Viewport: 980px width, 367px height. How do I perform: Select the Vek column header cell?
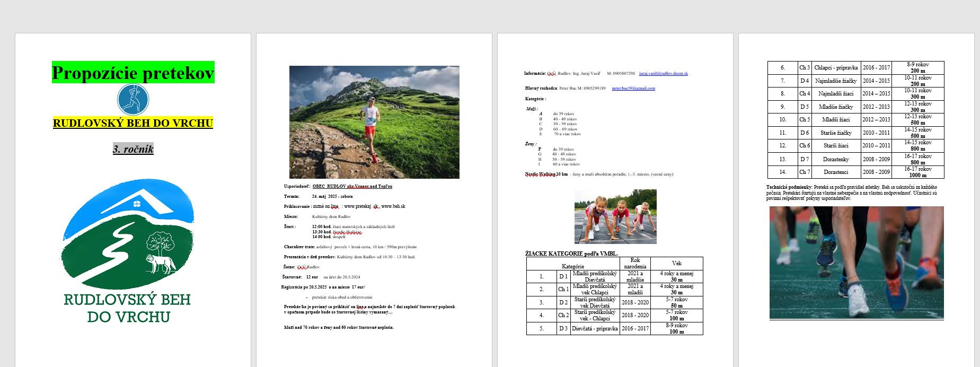(676, 264)
